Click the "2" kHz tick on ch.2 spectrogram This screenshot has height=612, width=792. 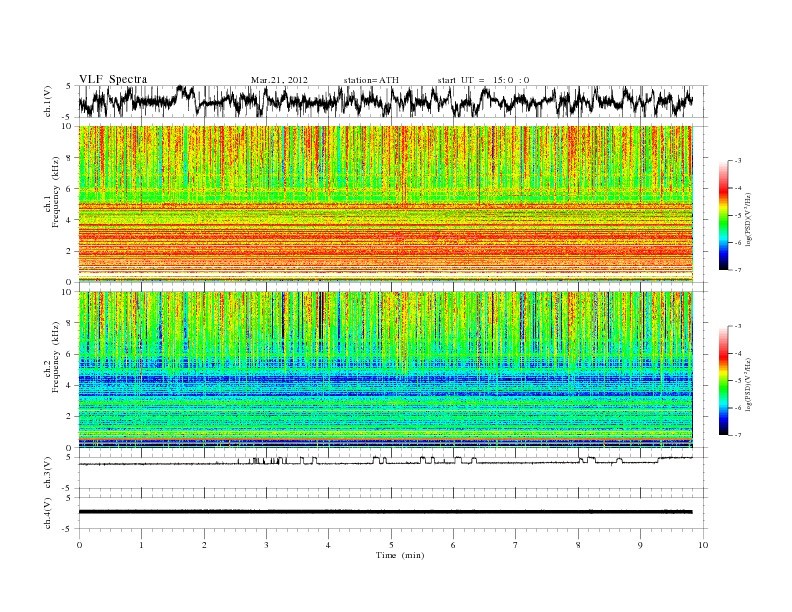point(70,417)
